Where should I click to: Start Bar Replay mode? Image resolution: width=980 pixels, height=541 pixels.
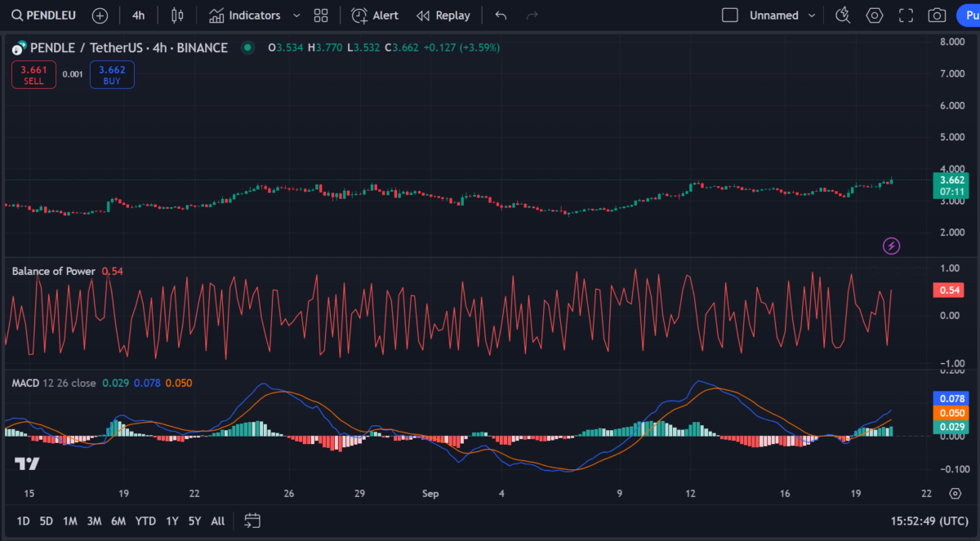pyautogui.click(x=443, y=16)
